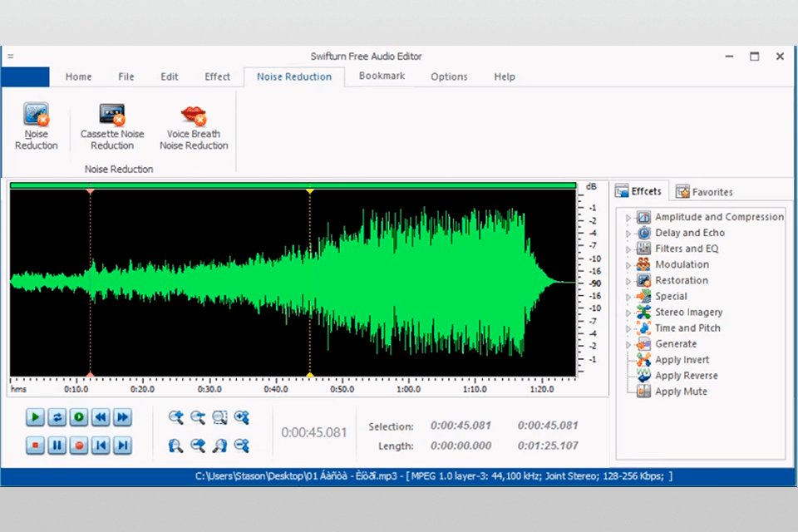798x532 pixels.
Task: Apply Reverse from the effects list
Action: pyautogui.click(x=686, y=376)
